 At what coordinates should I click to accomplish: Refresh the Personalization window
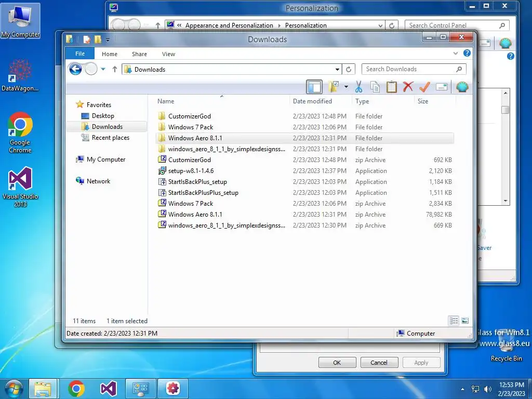coord(392,25)
